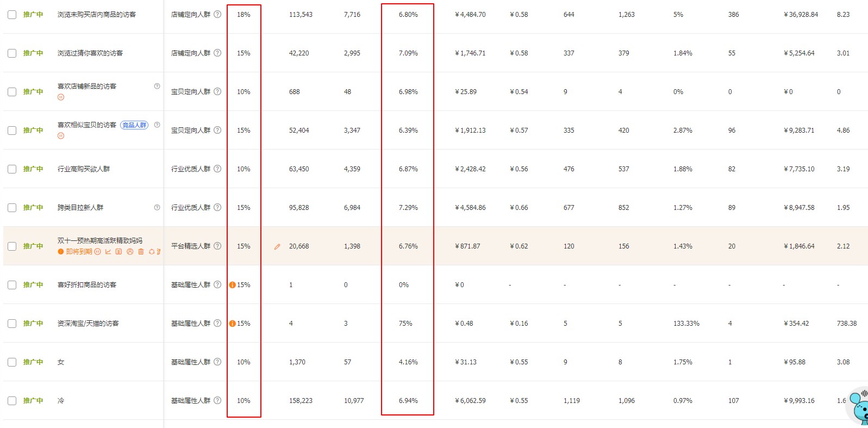
Task: Open the report list icon in highlighted row
Action: pos(118,251)
